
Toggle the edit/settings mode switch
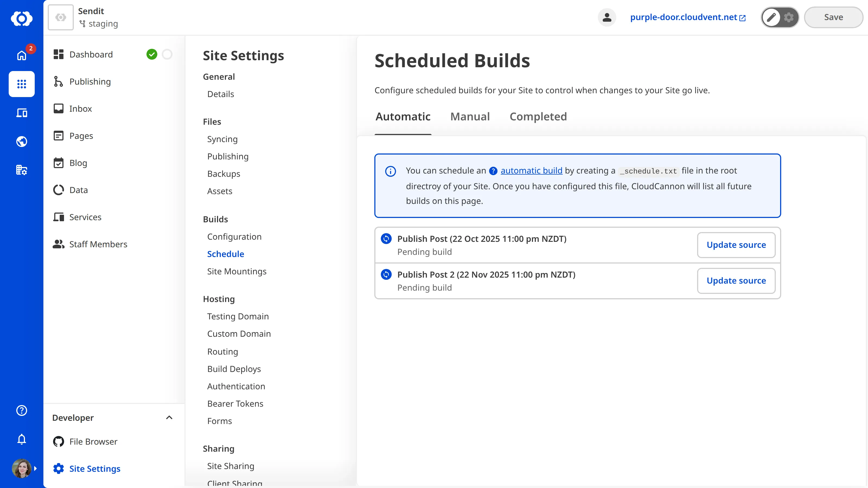coord(780,17)
